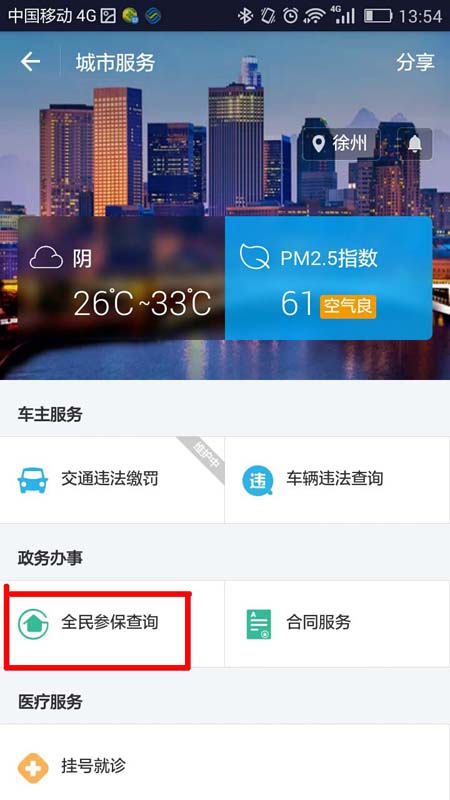The width and height of the screenshot is (450, 800).
Task: Tap the green house insurance icon
Action: tap(33, 623)
